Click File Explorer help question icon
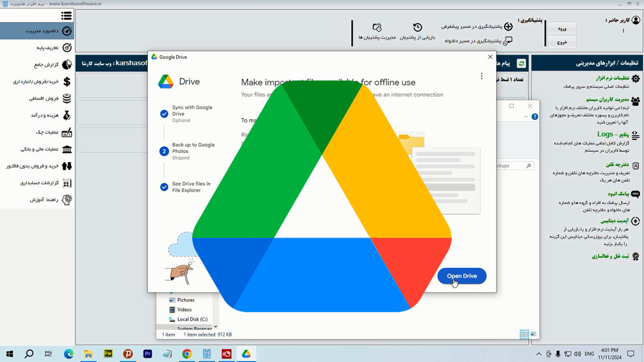 click(535, 117)
